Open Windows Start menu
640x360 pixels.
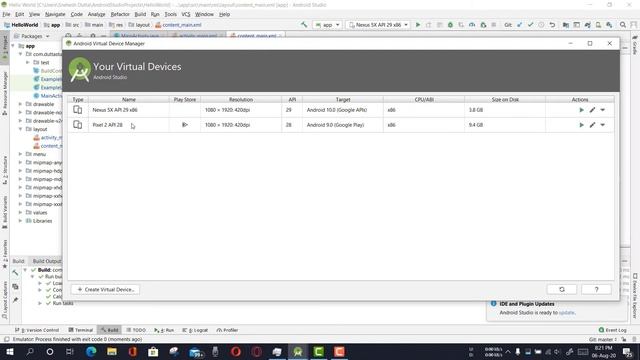click(x=9, y=351)
